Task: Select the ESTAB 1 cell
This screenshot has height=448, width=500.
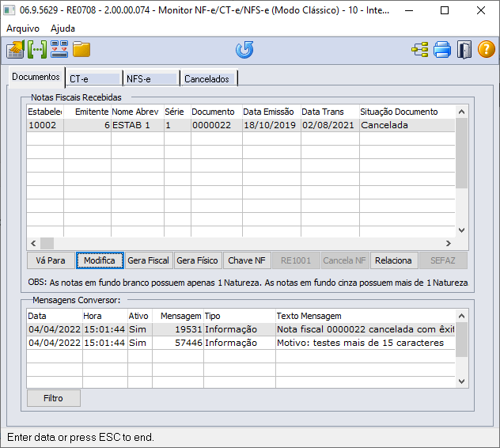Action: pyautogui.click(x=138, y=125)
